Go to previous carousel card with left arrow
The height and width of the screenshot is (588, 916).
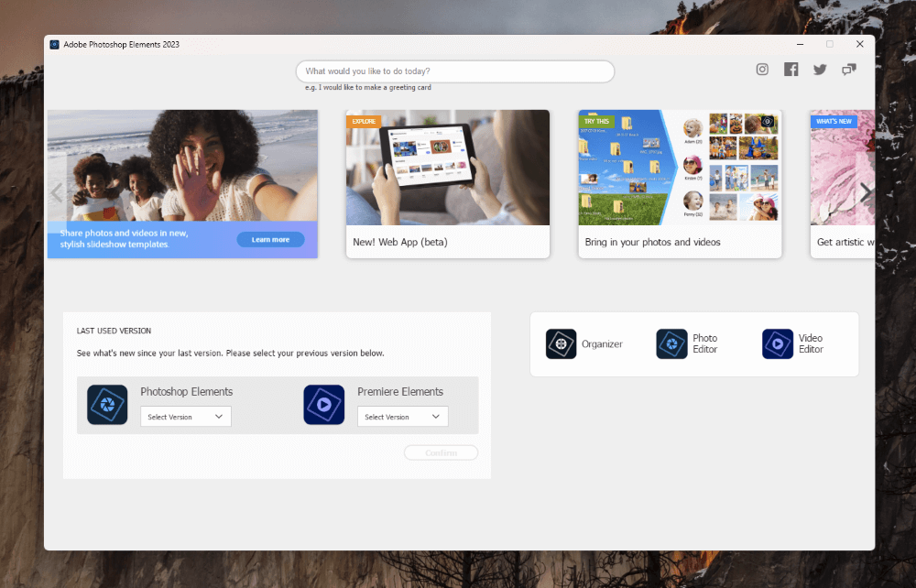click(x=57, y=192)
